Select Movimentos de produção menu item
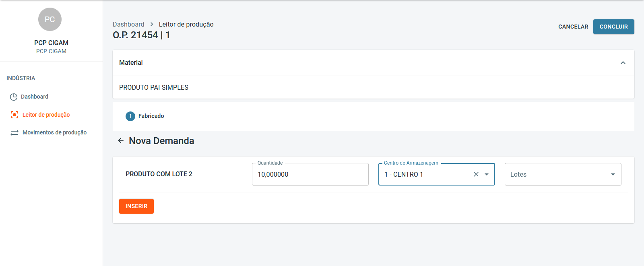 [x=54, y=132]
